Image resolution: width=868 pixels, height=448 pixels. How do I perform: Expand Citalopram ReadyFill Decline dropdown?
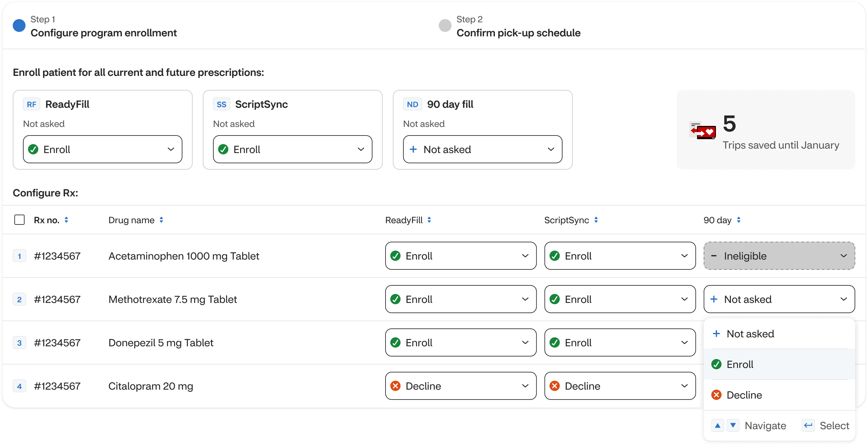click(460, 386)
